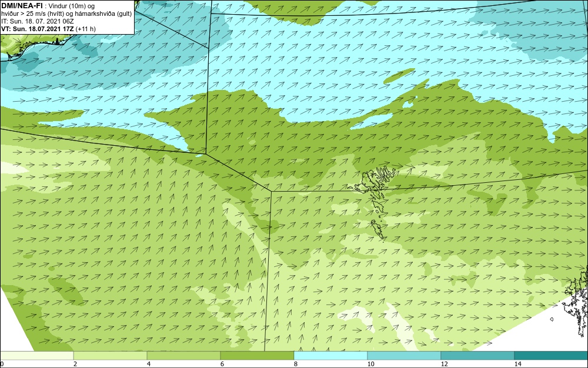Click the 10–12 m/s legend color band
The height and width of the screenshot is (368, 588).
point(405,356)
